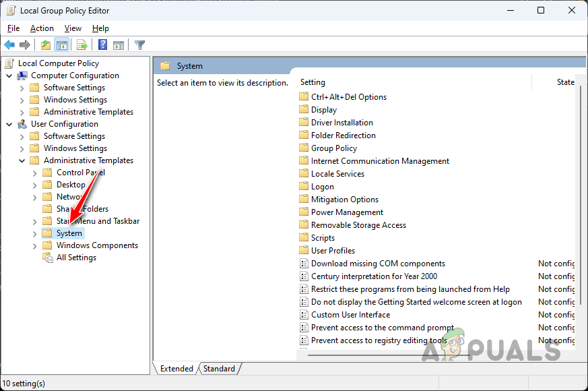Toggle the Show/Hide Action Pane icon
Viewport: 588px width, 391px height.
point(119,44)
